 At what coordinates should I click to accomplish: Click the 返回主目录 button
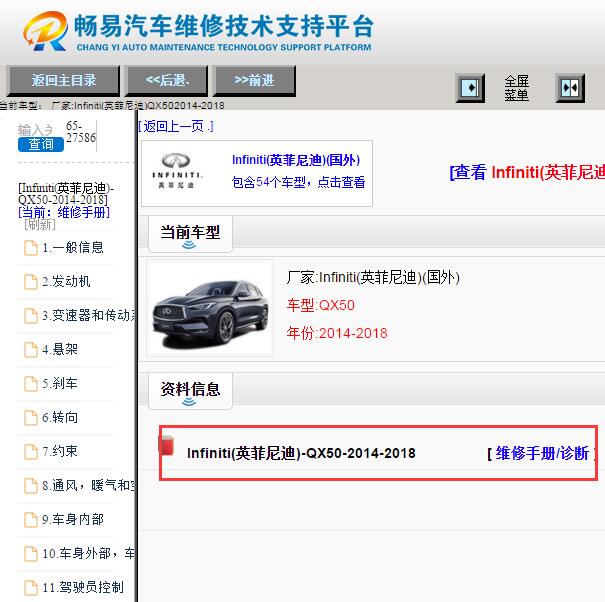pyautogui.click(x=63, y=80)
